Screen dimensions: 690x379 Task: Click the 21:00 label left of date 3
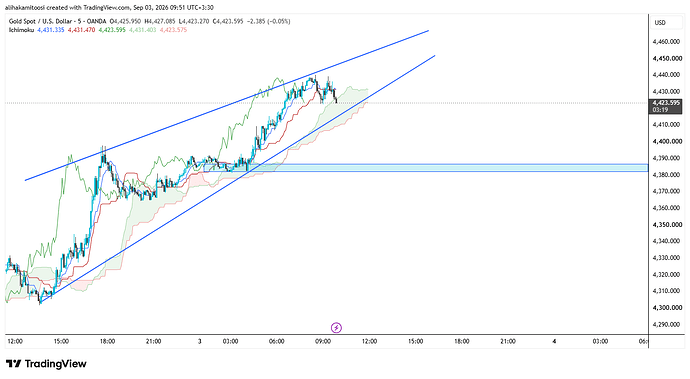tap(154, 341)
